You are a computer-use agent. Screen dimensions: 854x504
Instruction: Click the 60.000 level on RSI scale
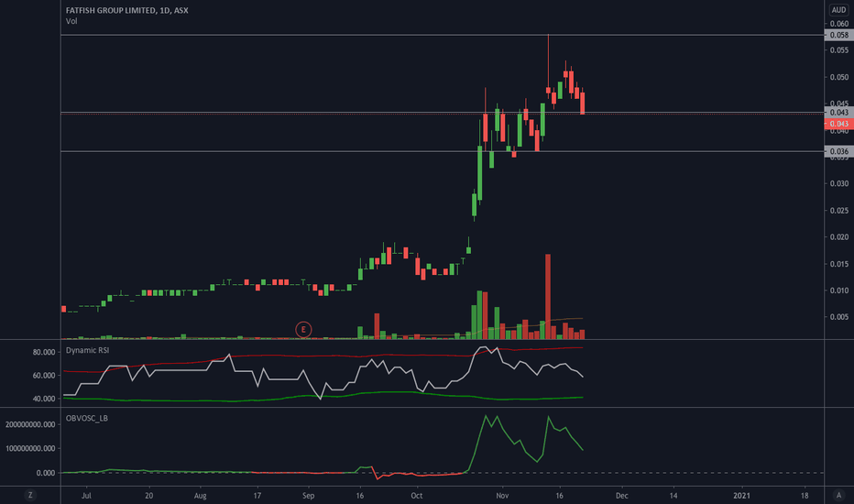[x=44, y=376]
